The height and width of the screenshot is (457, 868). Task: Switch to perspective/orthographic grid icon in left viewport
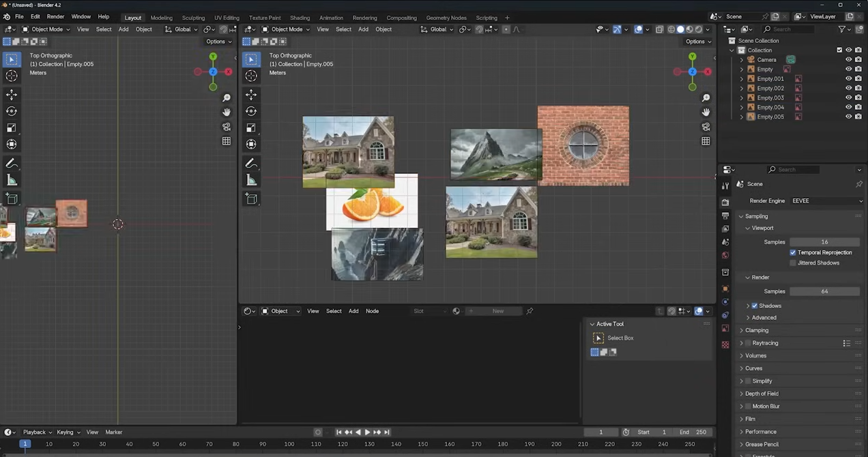[227, 141]
